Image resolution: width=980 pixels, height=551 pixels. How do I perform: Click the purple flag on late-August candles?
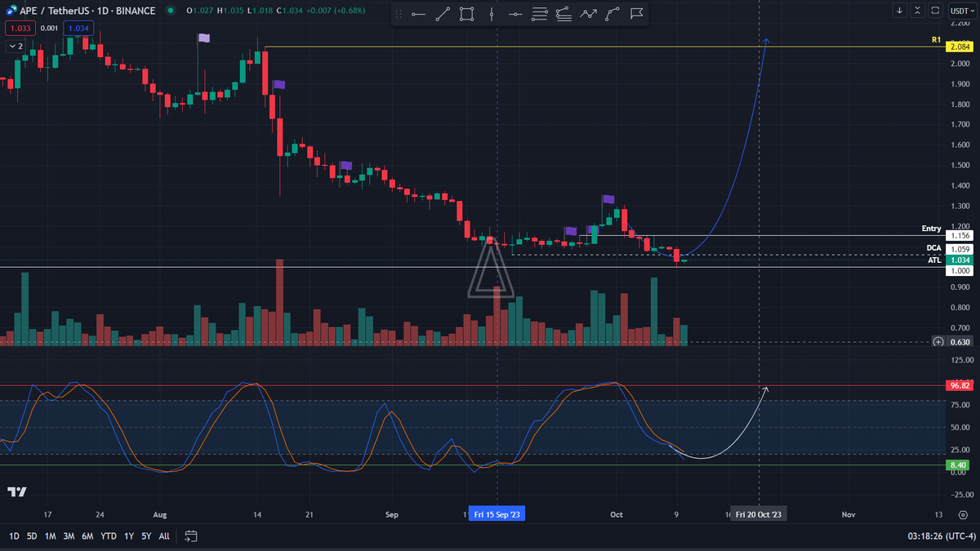(x=346, y=166)
